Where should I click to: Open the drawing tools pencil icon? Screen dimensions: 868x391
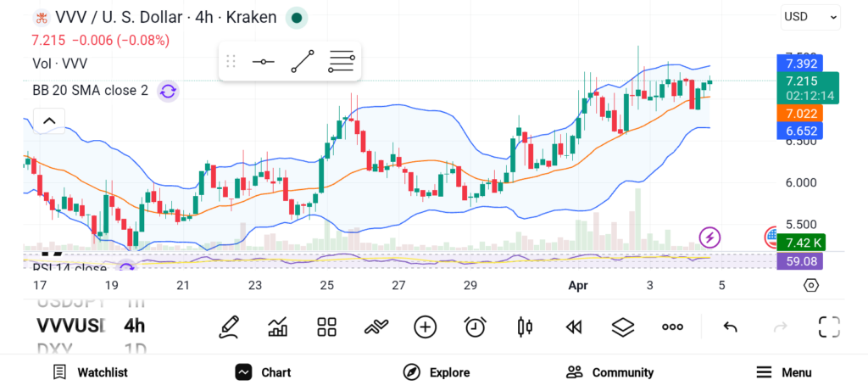click(x=228, y=327)
